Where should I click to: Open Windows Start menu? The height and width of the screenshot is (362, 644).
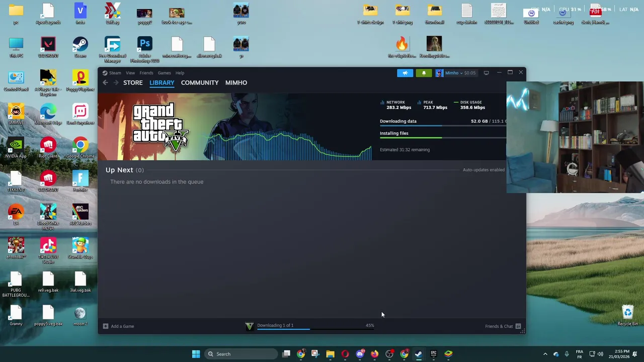[196, 354]
